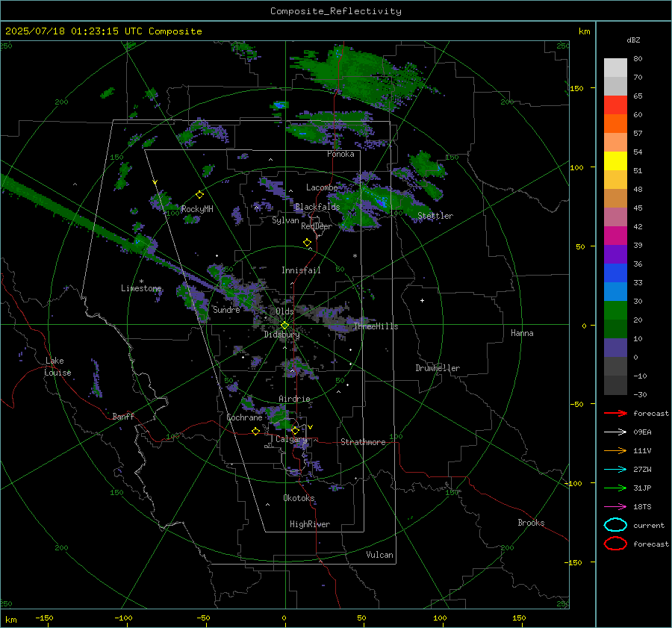Click the dBZ legend heading
Image resolution: width=672 pixels, height=628 pixels.
pyautogui.click(x=633, y=40)
